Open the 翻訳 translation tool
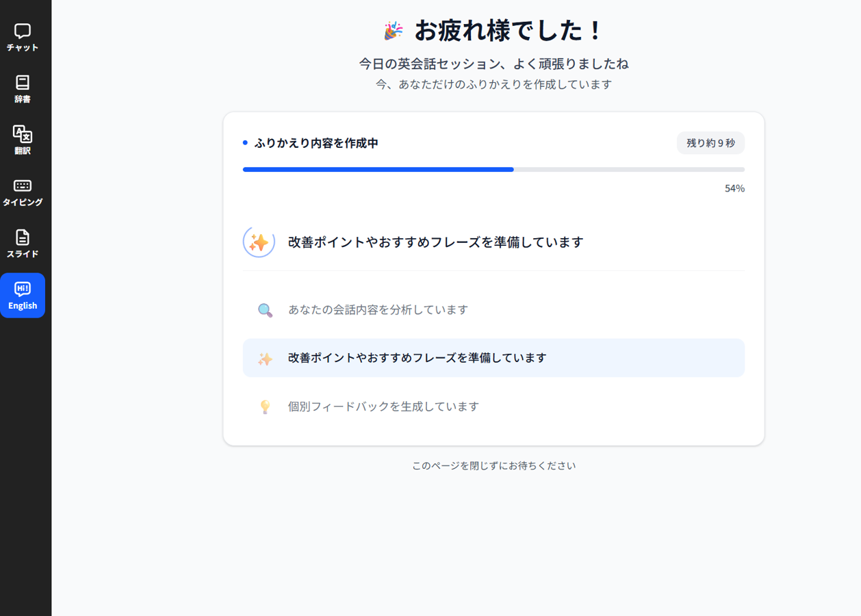Screen dimensions: 861x616 [x=23, y=139]
